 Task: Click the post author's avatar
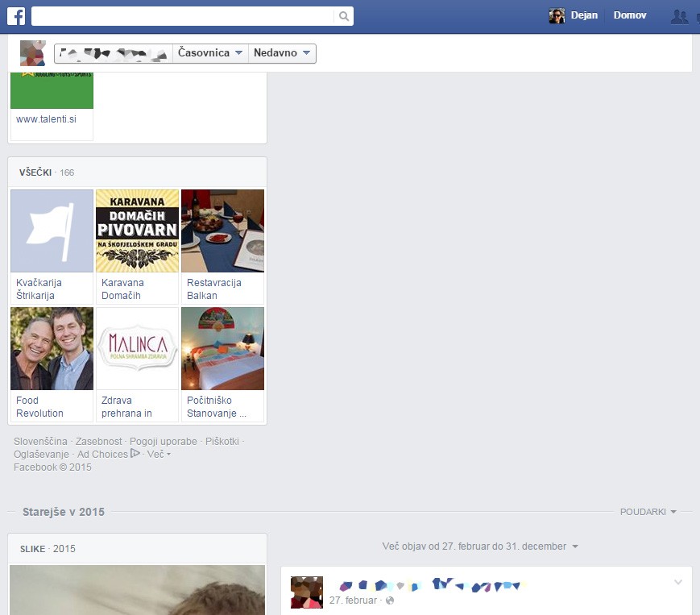point(306,592)
